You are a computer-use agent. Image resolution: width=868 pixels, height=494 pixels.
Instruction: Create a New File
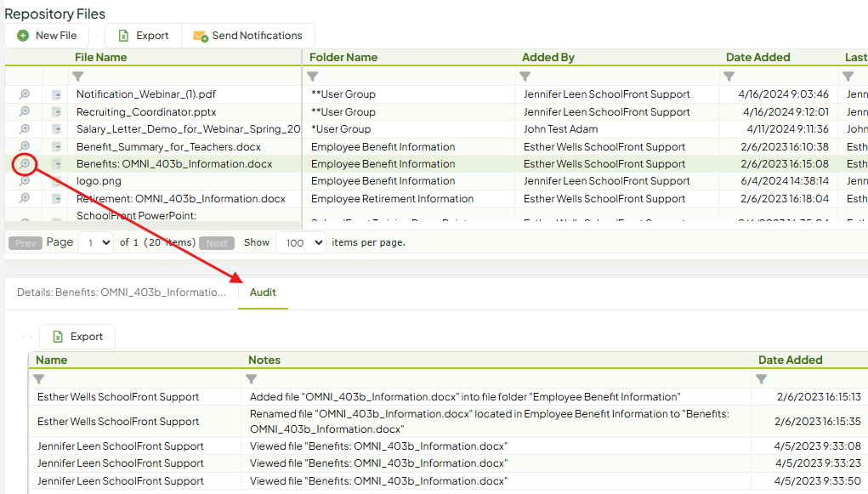(x=47, y=36)
